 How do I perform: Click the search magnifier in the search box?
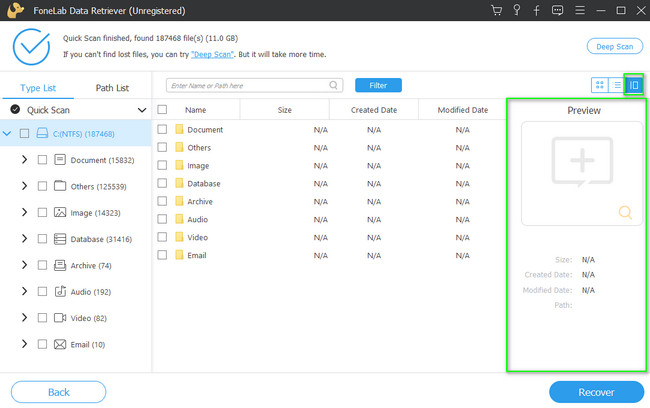333,85
